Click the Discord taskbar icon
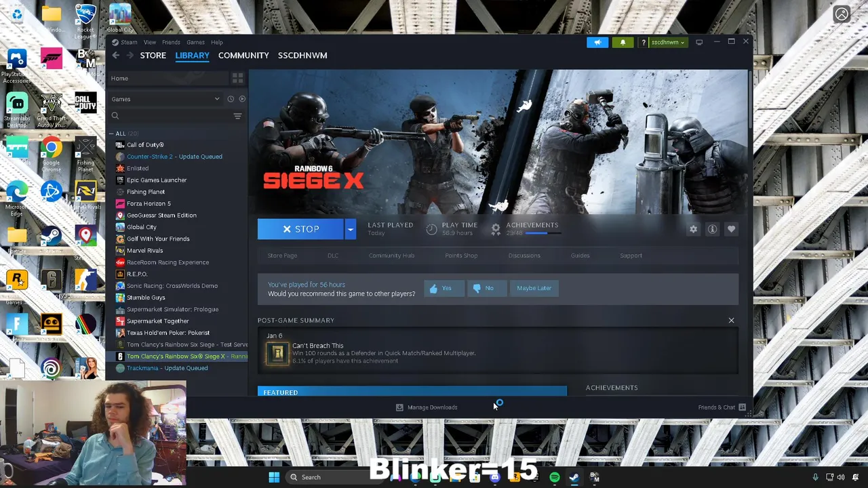Screen dimensions: 868x488 point(494,477)
